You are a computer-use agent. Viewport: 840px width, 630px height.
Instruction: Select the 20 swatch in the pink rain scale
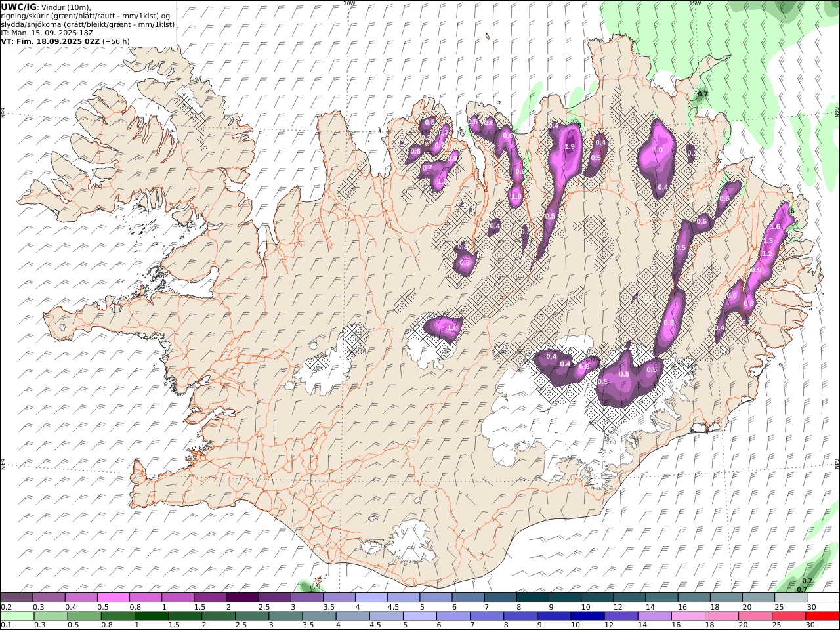click(755, 616)
